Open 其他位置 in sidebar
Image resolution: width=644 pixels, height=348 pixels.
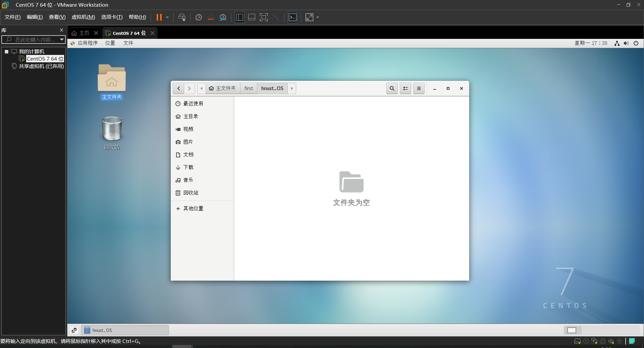[202, 209]
